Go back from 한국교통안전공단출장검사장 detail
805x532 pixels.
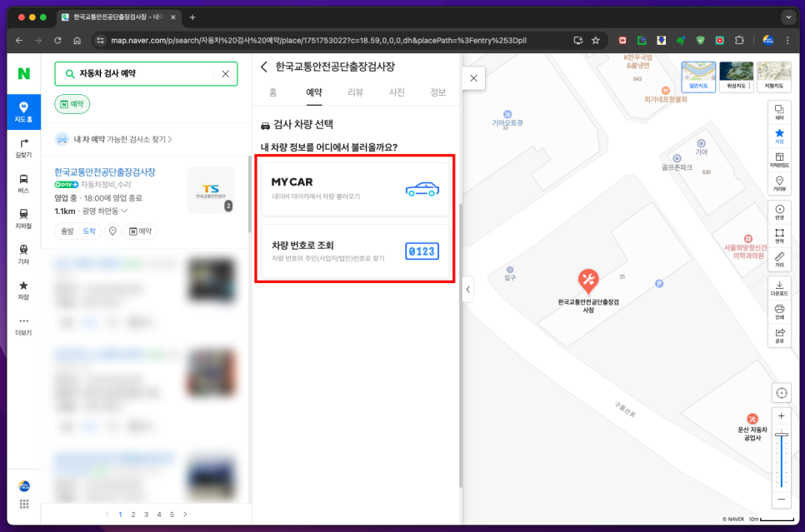pyautogui.click(x=264, y=67)
